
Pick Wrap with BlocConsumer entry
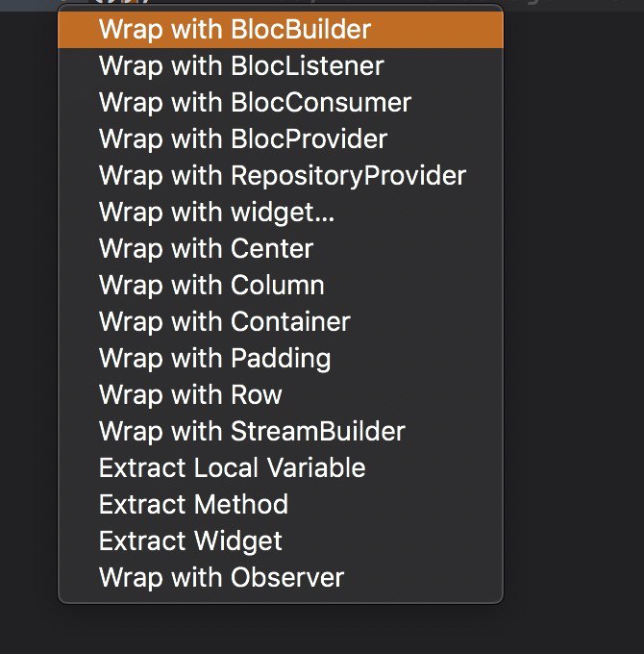[281, 103]
